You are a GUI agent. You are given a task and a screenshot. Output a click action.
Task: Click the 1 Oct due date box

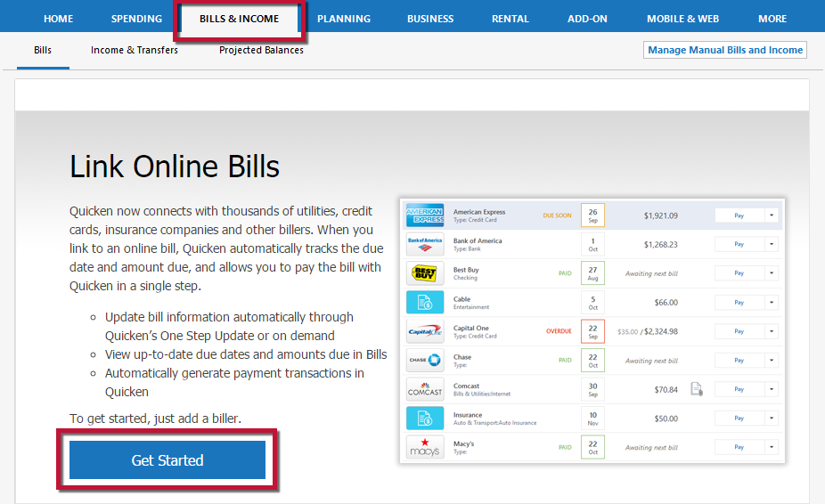click(x=593, y=244)
